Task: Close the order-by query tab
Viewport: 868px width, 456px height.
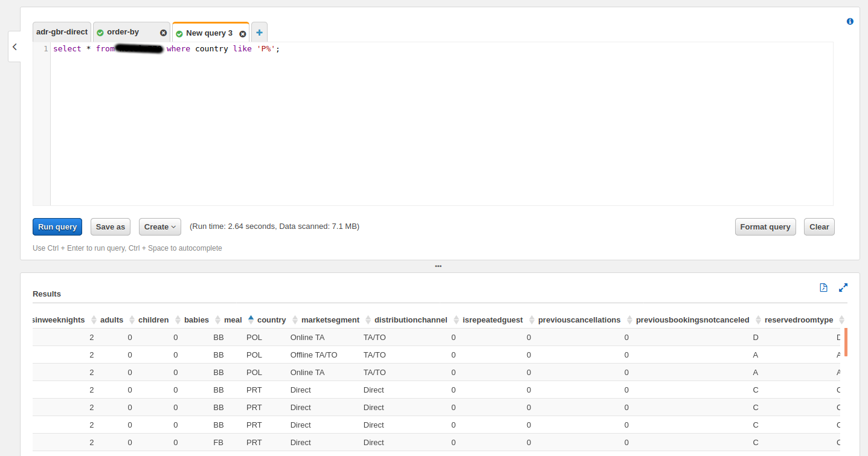Action: pyautogui.click(x=163, y=33)
